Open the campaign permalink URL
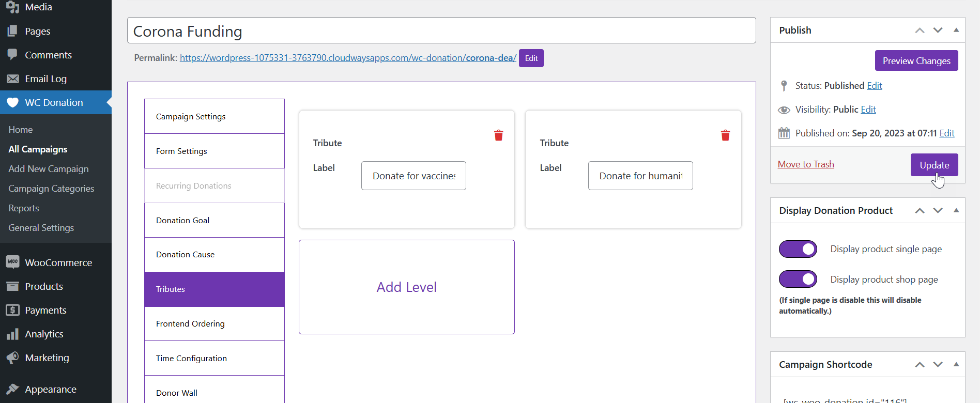The height and width of the screenshot is (403, 980). pos(348,58)
